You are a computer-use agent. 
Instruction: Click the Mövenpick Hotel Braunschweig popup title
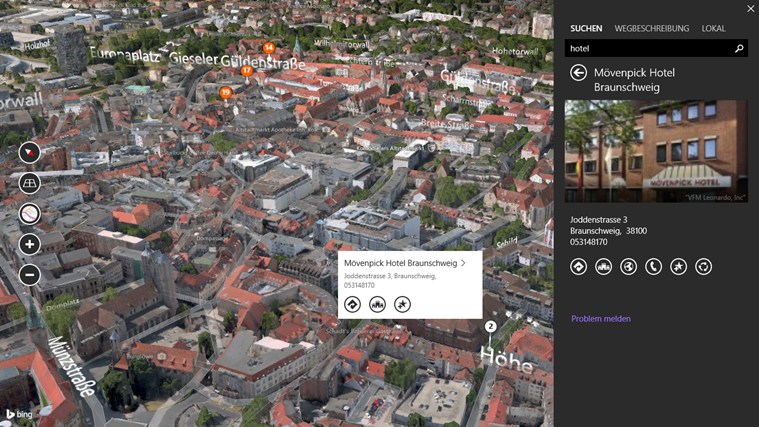(400, 263)
